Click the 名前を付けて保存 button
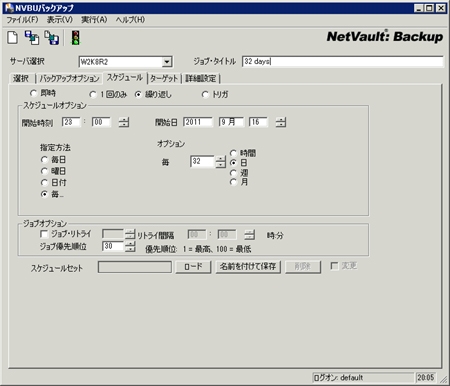450x386 pixels. tap(248, 267)
